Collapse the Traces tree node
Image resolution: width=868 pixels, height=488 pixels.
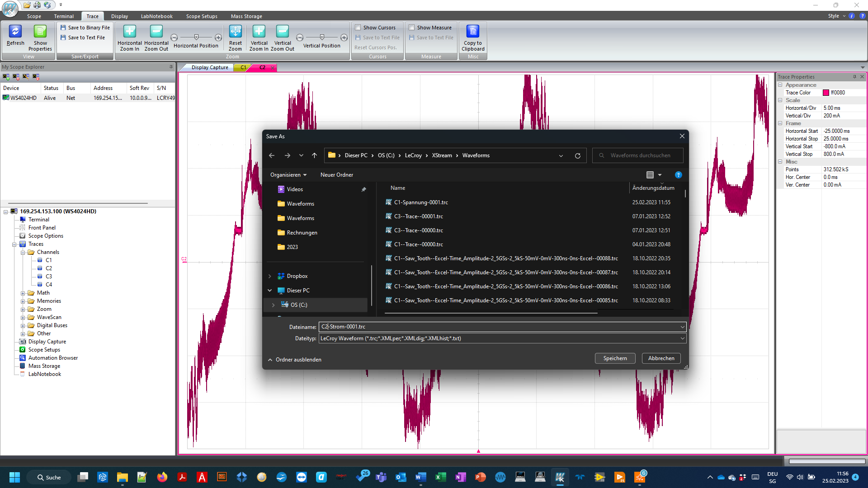14,244
